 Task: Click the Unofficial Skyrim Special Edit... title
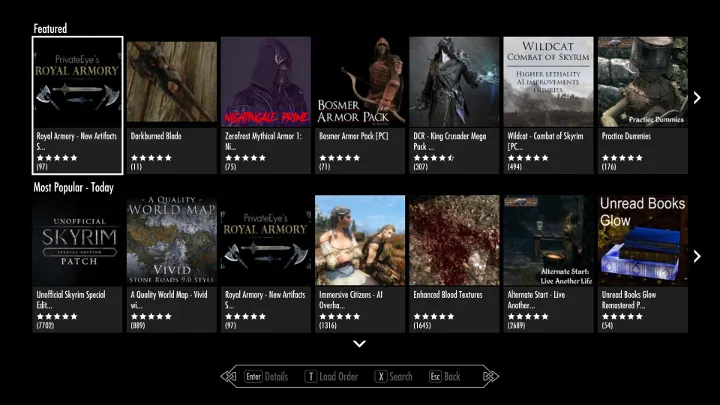point(71,299)
